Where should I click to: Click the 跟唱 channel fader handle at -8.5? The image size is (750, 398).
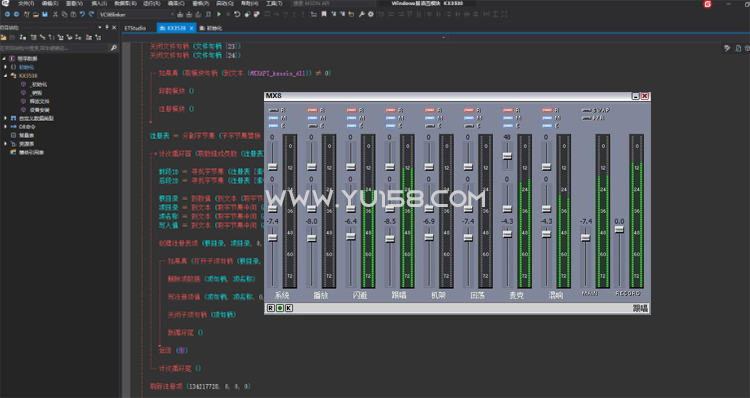coord(390,239)
